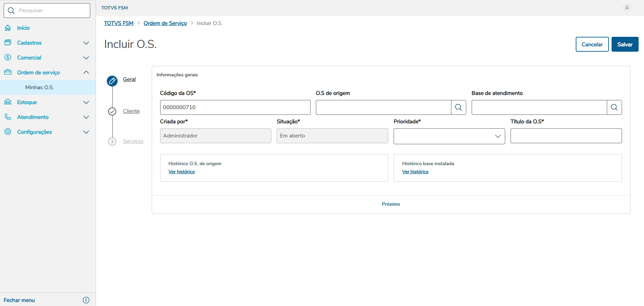
Task: Select the Geral step pencil icon
Action: [x=112, y=81]
